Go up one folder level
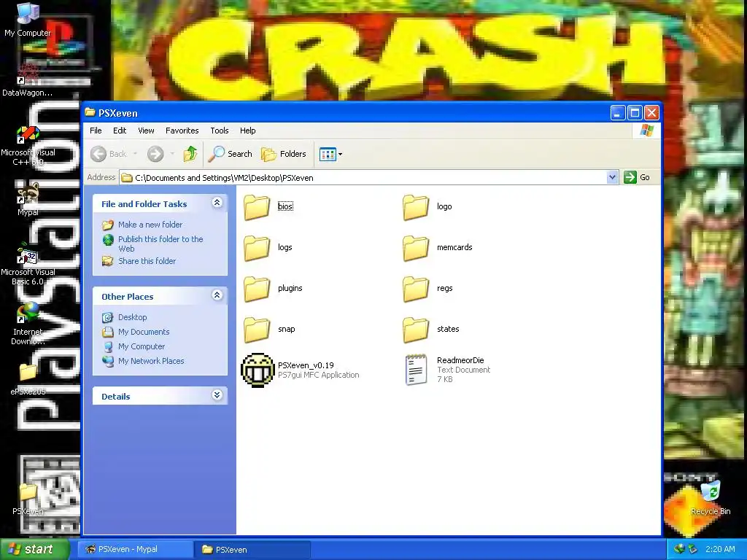747x560 pixels. point(190,154)
